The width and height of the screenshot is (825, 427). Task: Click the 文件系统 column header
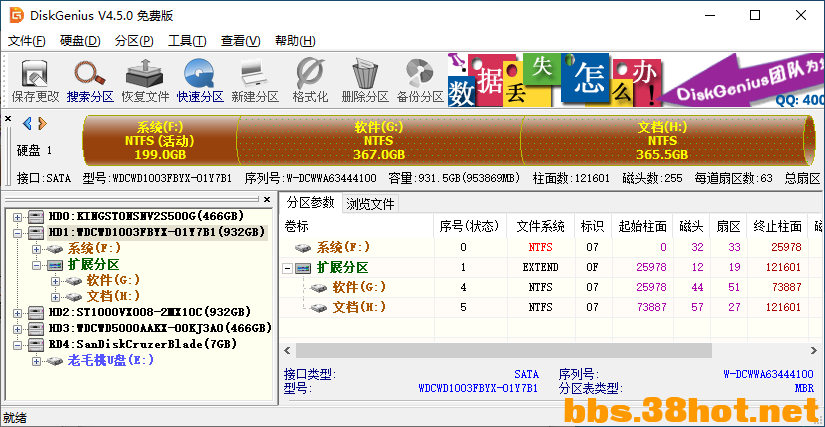point(540,227)
